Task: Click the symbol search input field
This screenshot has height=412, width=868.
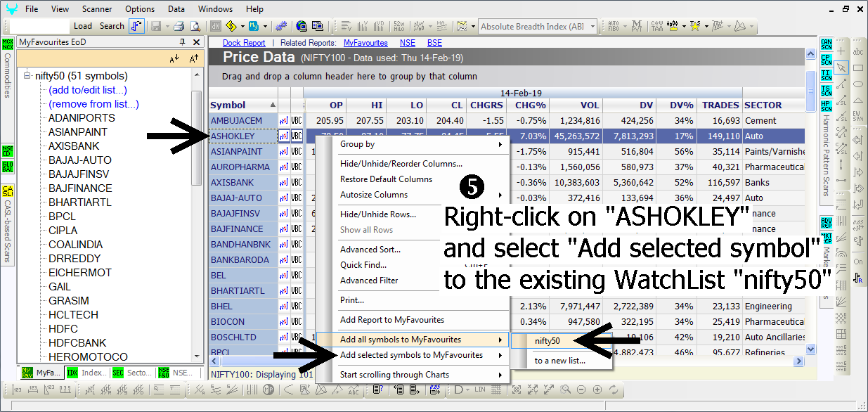Action: pyautogui.click(x=39, y=26)
